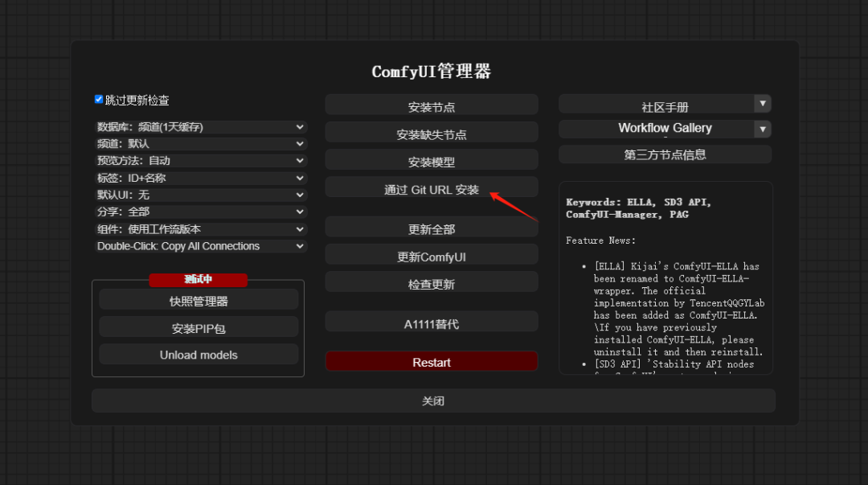Open the 数据库 dropdown
868x485 pixels.
pyautogui.click(x=199, y=126)
